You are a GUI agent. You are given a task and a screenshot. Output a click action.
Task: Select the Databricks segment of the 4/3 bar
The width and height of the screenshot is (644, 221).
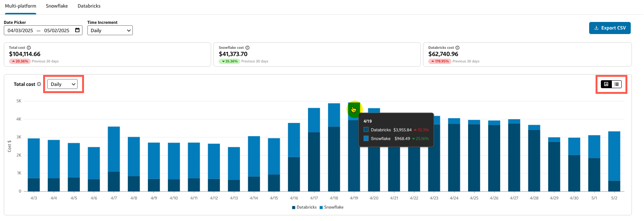pos(34,185)
